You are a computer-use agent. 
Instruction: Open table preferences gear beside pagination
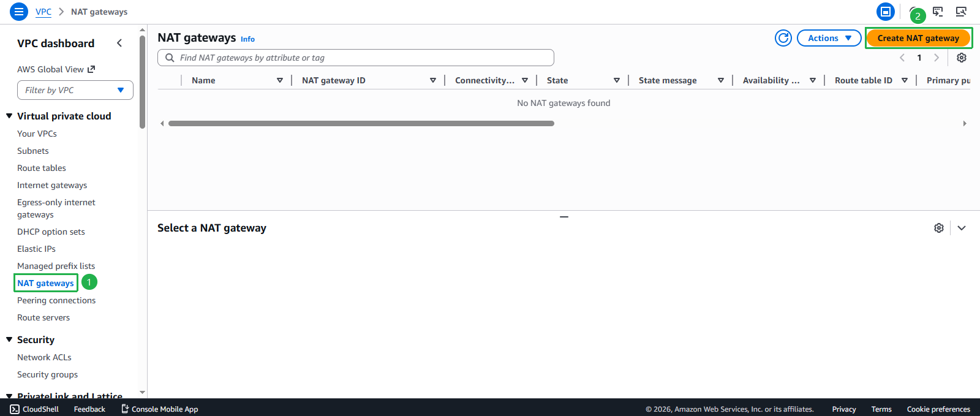coord(962,58)
